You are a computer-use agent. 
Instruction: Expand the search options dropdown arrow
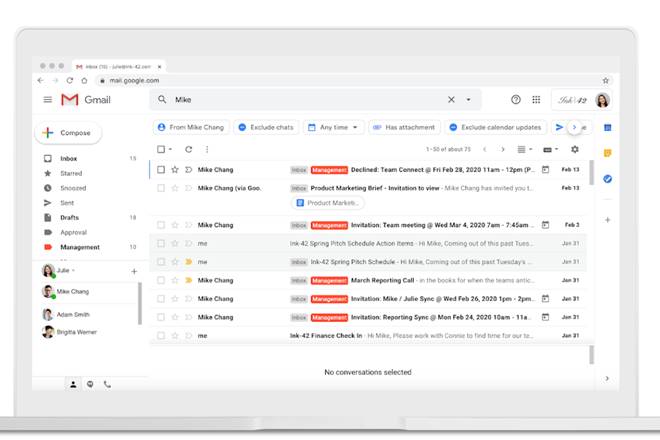tap(468, 100)
